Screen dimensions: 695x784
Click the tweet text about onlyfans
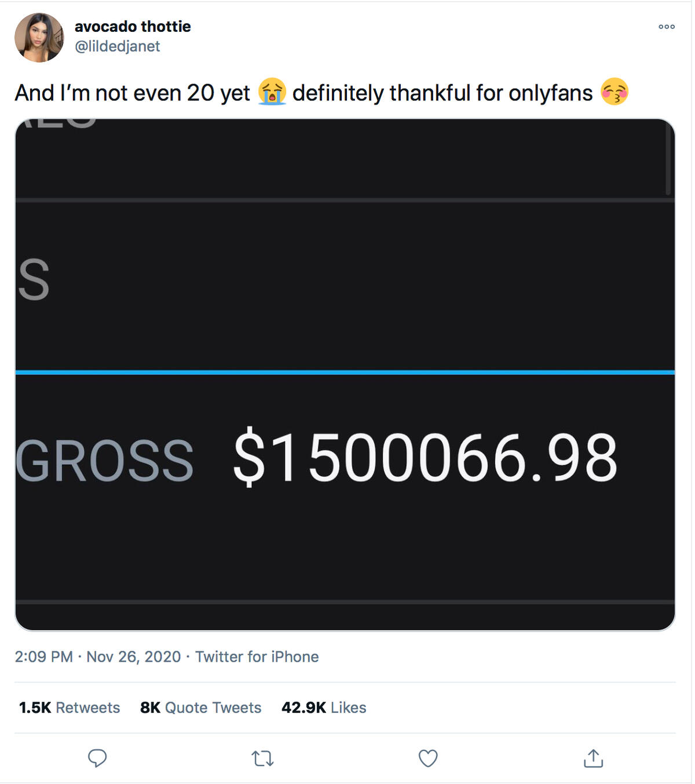442,93
